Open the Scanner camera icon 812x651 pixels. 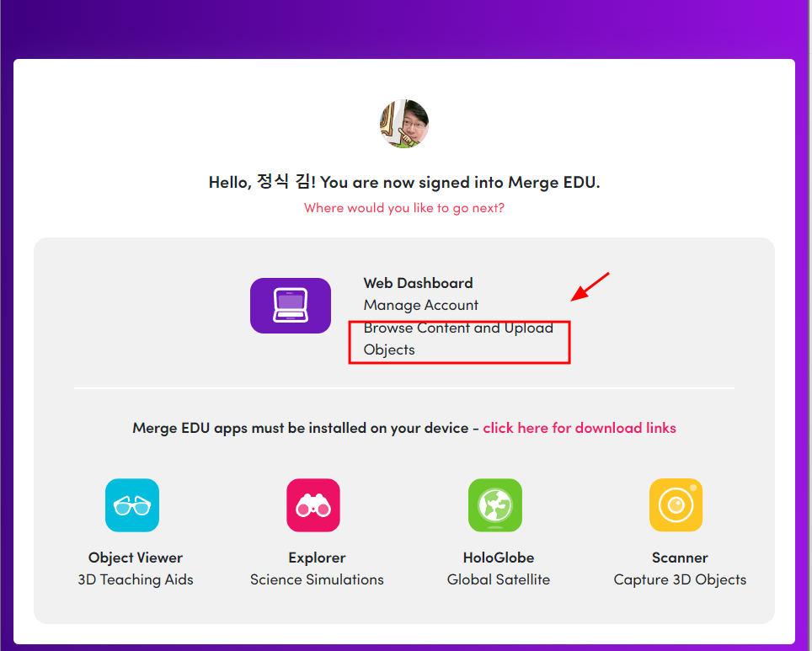click(676, 505)
